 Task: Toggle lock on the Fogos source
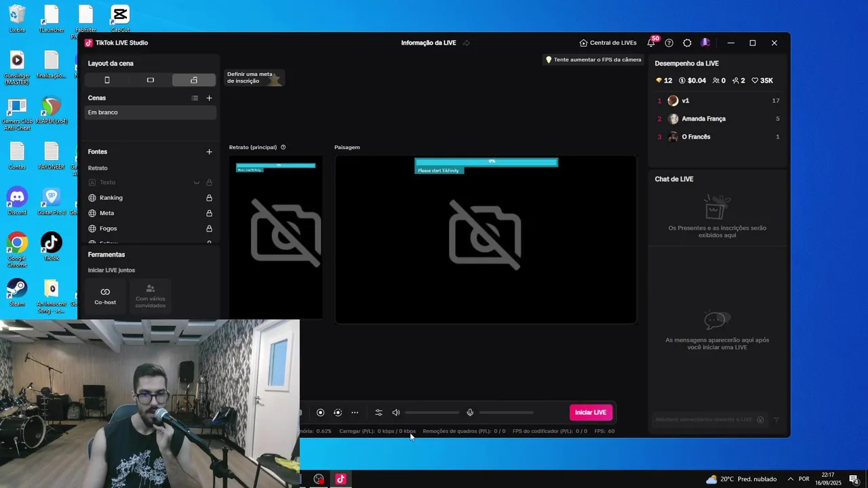[x=209, y=229]
